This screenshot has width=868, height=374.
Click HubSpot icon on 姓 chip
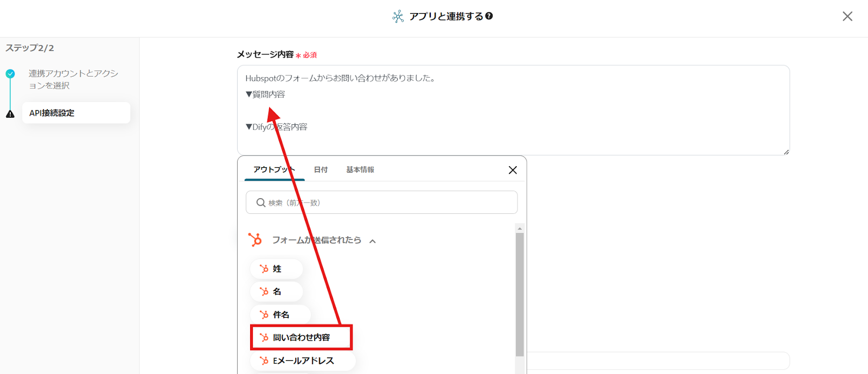(264, 269)
